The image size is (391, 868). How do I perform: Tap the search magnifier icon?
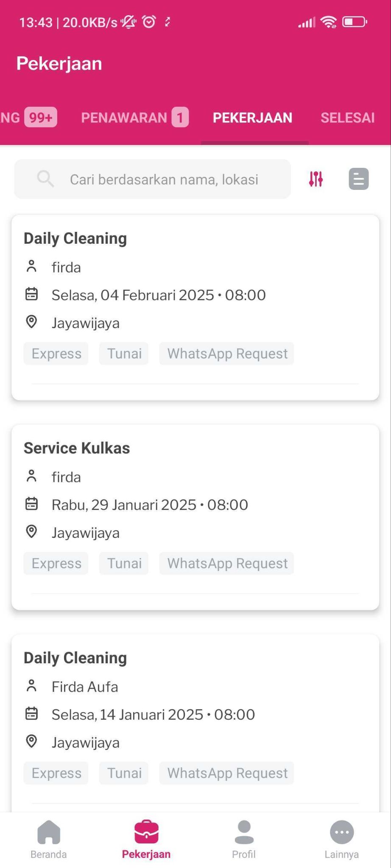[45, 179]
